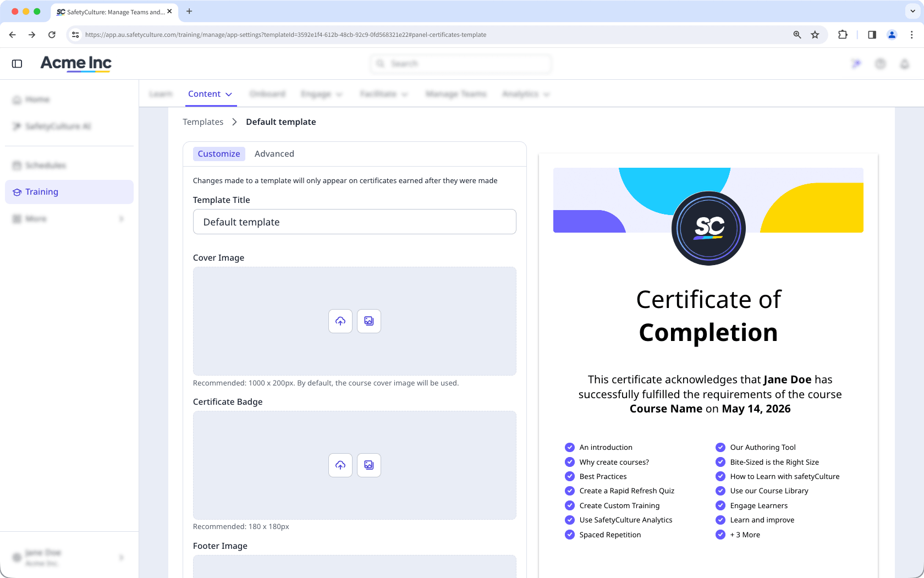The width and height of the screenshot is (924, 578).
Task: Open the Analytics dropdown menu
Action: (526, 94)
